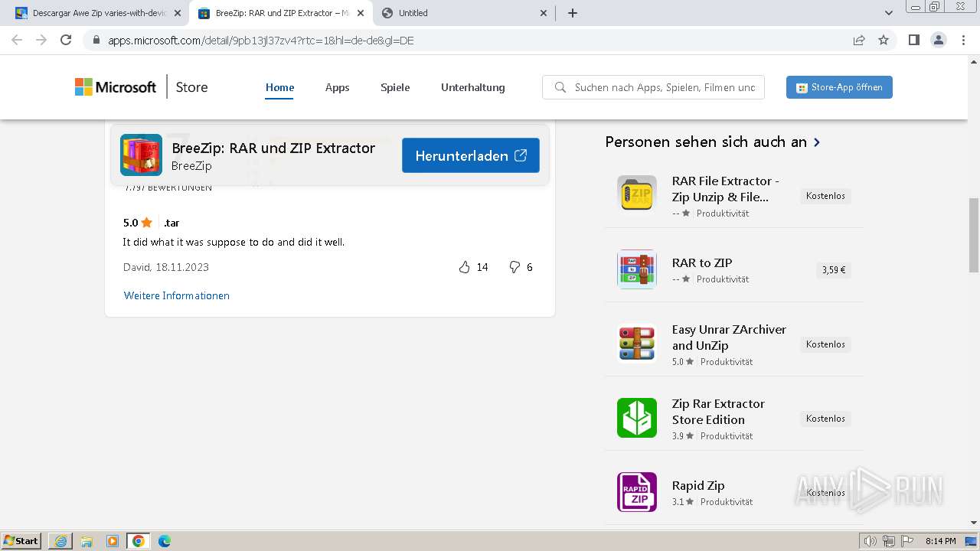Click the Herunterladen button
Screen dimensions: 980x551
pos(471,155)
